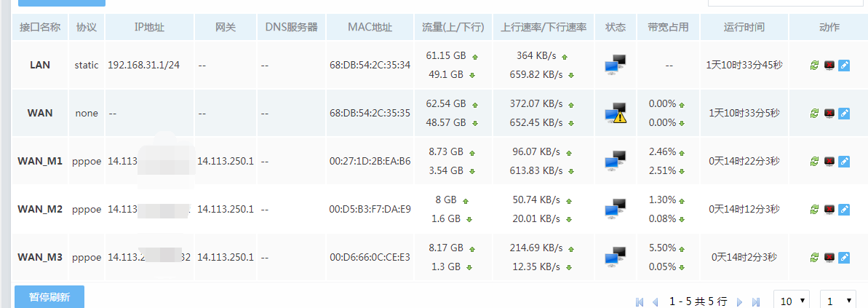Image resolution: width=868 pixels, height=308 pixels.
Task: Click the red disconnect monitor icon for LAN
Action: 829,66
